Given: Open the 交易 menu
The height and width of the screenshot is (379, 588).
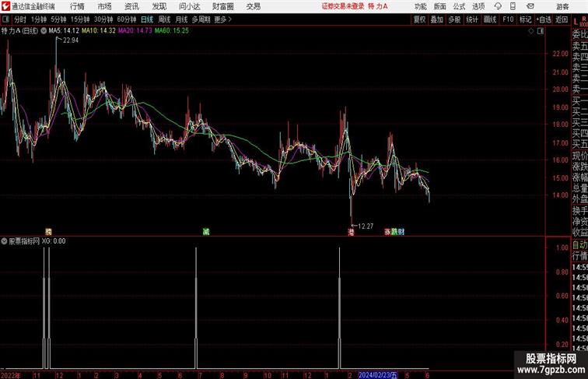Looking at the screenshot, I should click(253, 6).
